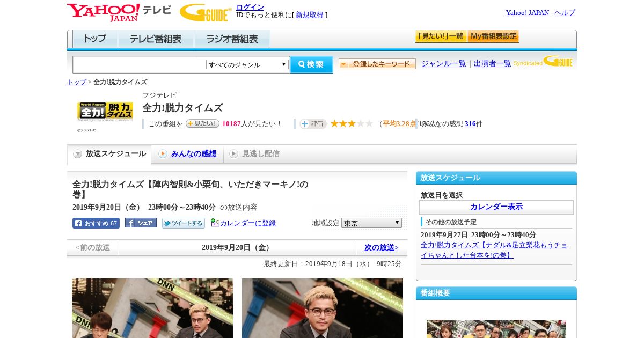Viewport: 644px width, 338px height.
Task: Open the 316 reviews count link
Action: (x=470, y=124)
